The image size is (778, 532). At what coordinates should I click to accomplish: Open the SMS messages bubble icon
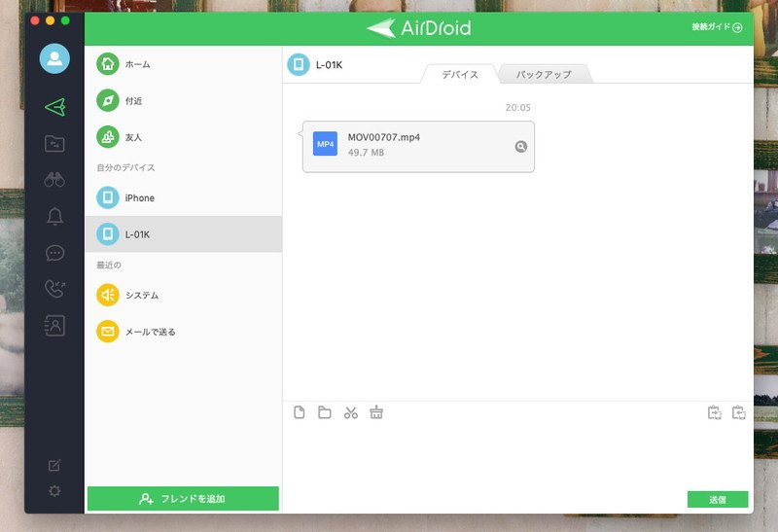pos(54,253)
